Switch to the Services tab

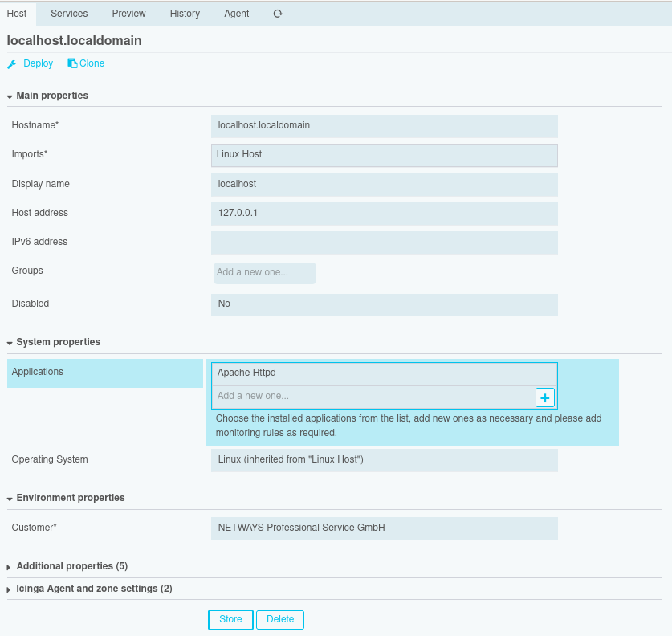[69, 14]
